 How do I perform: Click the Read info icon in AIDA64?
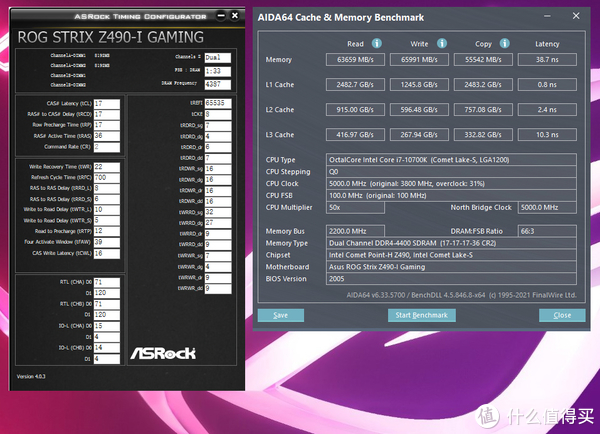(x=377, y=43)
